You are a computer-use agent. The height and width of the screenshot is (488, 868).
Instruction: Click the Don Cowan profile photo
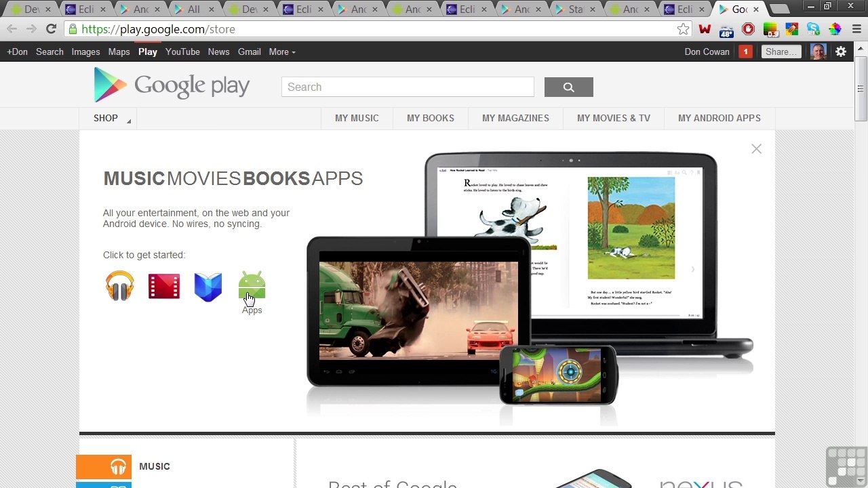(818, 52)
